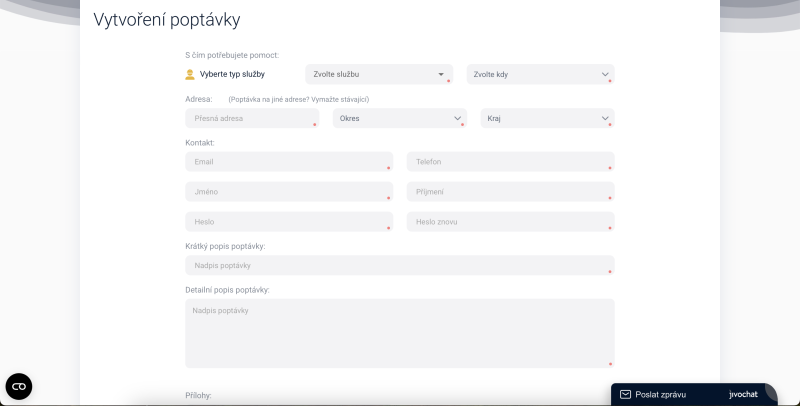This screenshot has height=406, width=800.
Task: Expand the Kraj dropdown chevron
Action: pyautogui.click(x=605, y=118)
